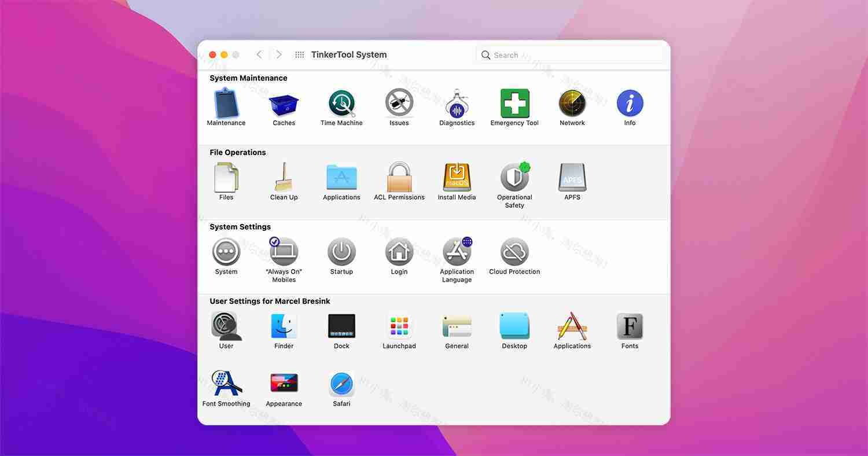Viewport: 868px width, 456px height.
Task: Click the System Maintenance heading
Action: click(x=248, y=78)
